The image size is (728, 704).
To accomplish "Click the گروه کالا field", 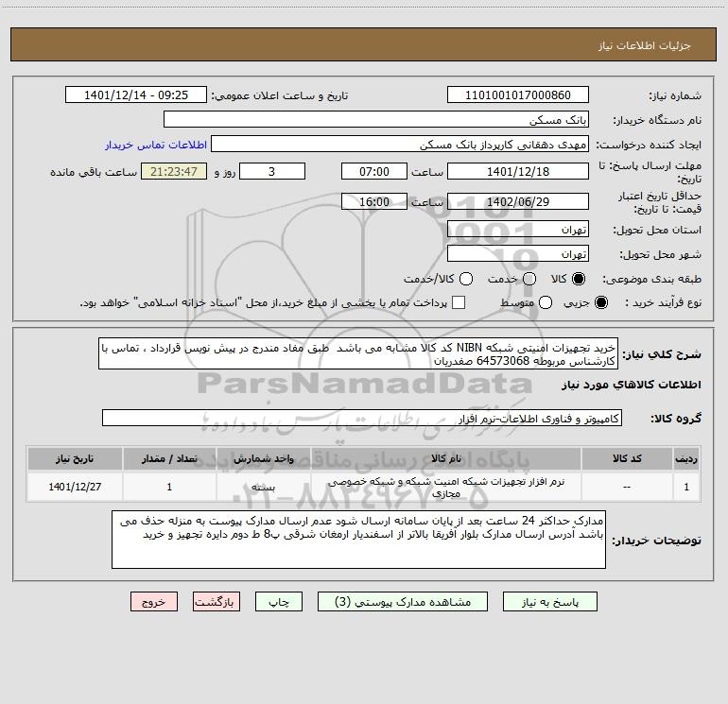I will 361,418.
